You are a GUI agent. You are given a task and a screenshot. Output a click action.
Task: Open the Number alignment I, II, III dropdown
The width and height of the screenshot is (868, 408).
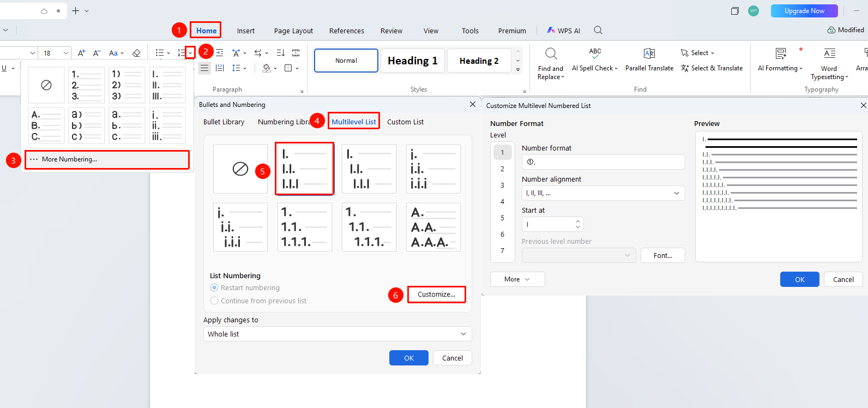tap(603, 193)
